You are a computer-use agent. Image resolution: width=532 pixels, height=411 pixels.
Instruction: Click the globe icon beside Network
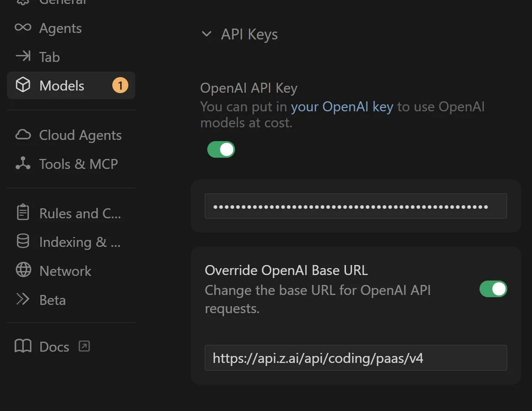pyautogui.click(x=23, y=270)
